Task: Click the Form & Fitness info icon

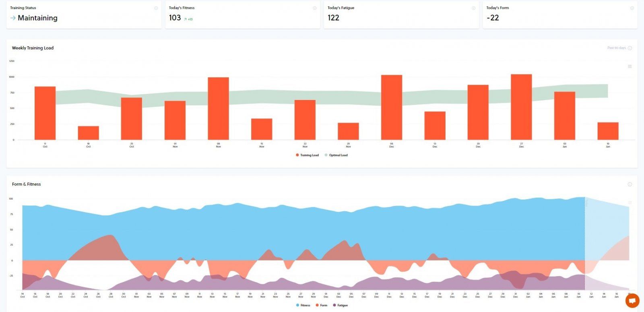Action: tap(630, 184)
